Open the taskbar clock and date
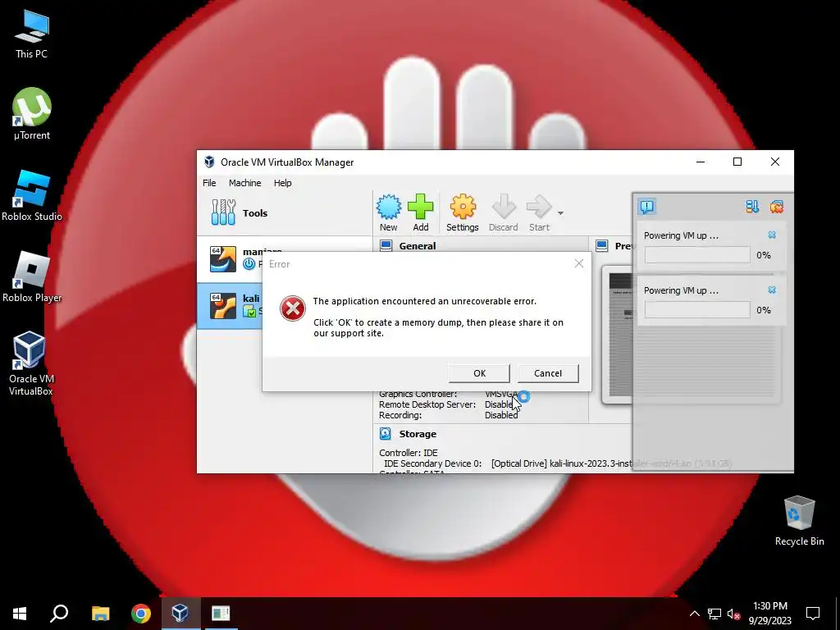Screen dimensions: 840x630 click(769, 614)
